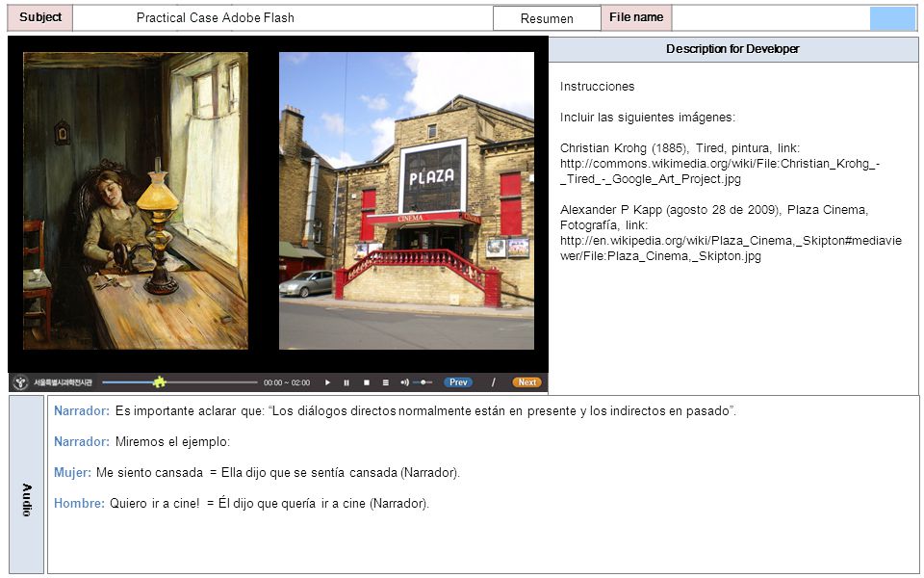Click 'Alexander P Kapp (agosto 28 de 2009)' text
This screenshot has height=578, width=924.
[x=671, y=210]
